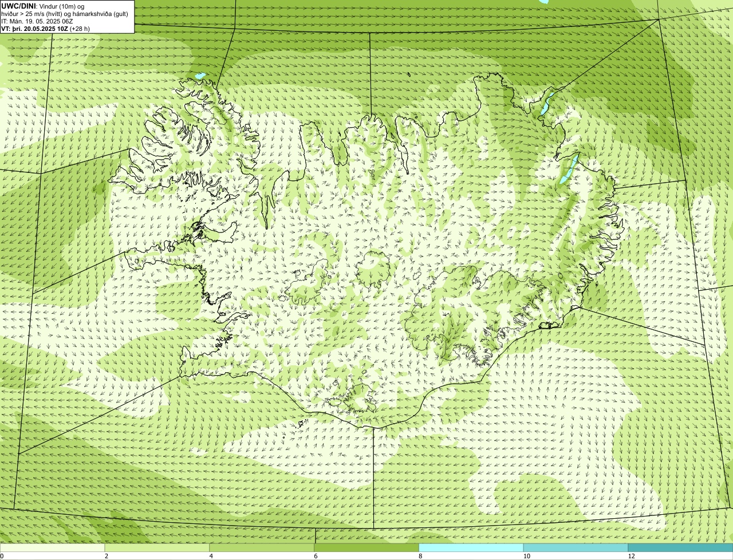Click the 2–4 m/s legend color band

[x=157, y=548]
